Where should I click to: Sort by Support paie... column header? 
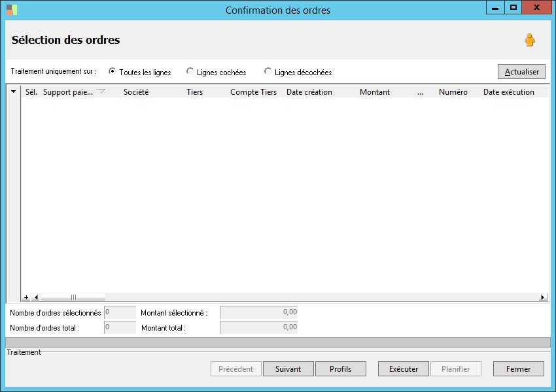pyautogui.click(x=68, y=91)
